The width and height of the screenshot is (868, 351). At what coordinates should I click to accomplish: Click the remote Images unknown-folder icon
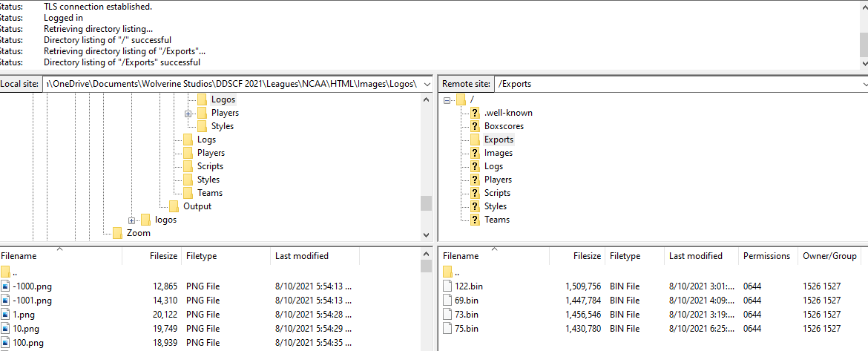coord(474,153)
